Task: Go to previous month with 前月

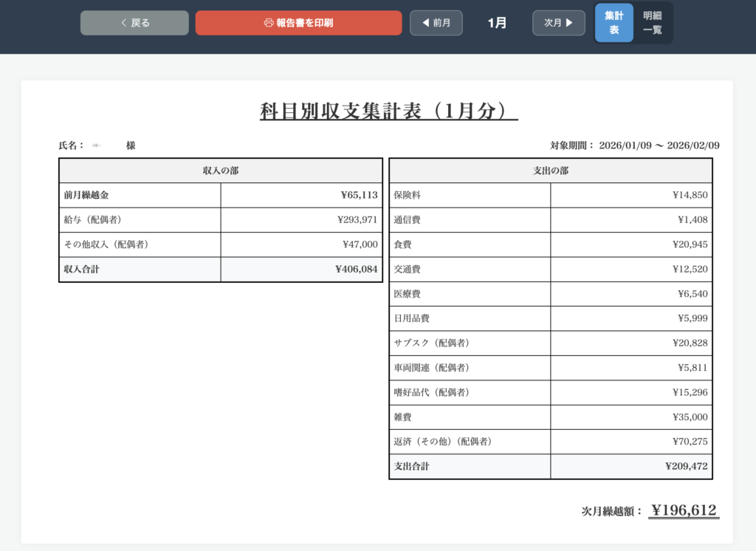Action: click(436, 23)
